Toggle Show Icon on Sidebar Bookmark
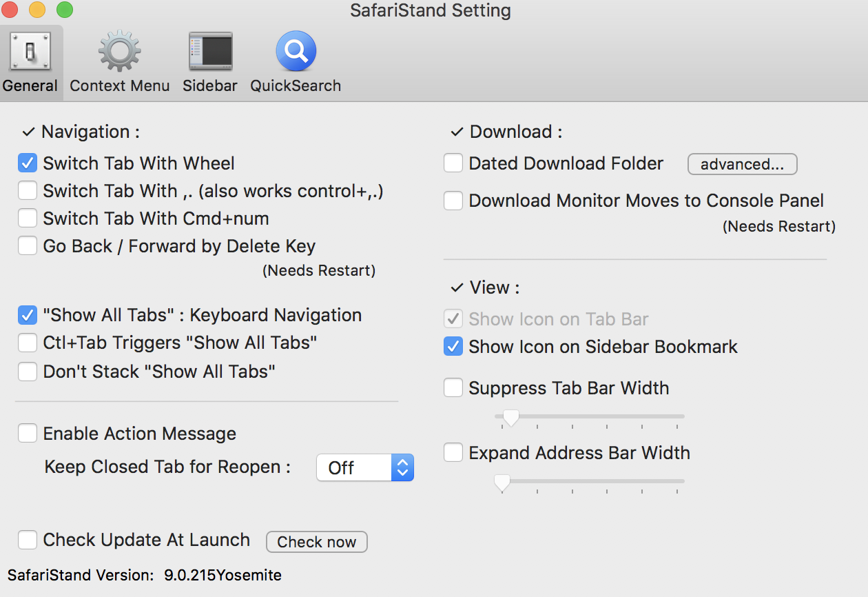868x597 pixels. [453, 347]
